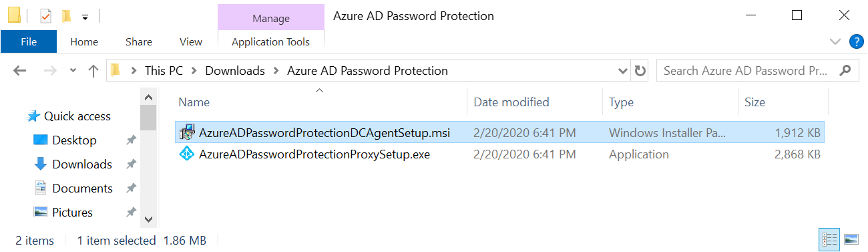868x252 pixels.
Task: Open Documents in Quick access pane
Action: tap(83, 188)
